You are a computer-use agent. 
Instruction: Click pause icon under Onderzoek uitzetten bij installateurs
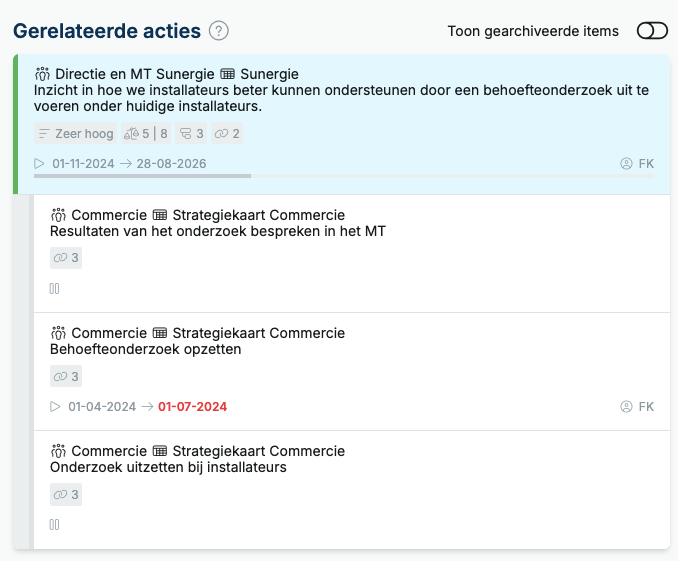pos(54,525)
